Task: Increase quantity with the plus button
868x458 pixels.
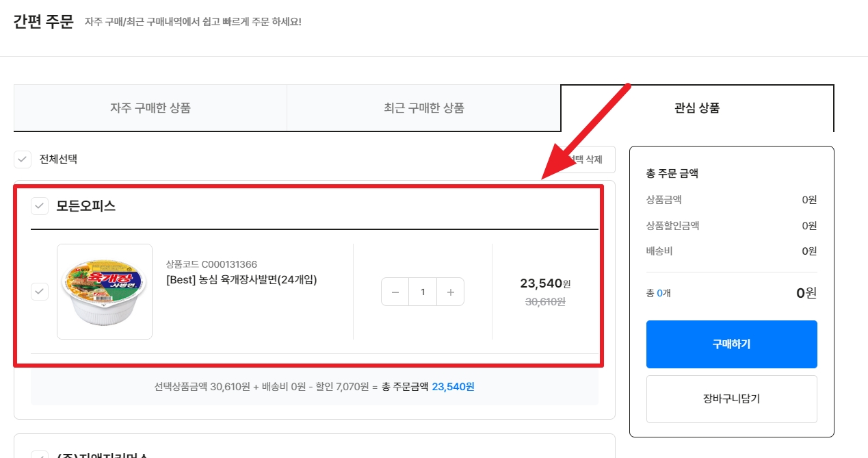Action: click(450, 292)
